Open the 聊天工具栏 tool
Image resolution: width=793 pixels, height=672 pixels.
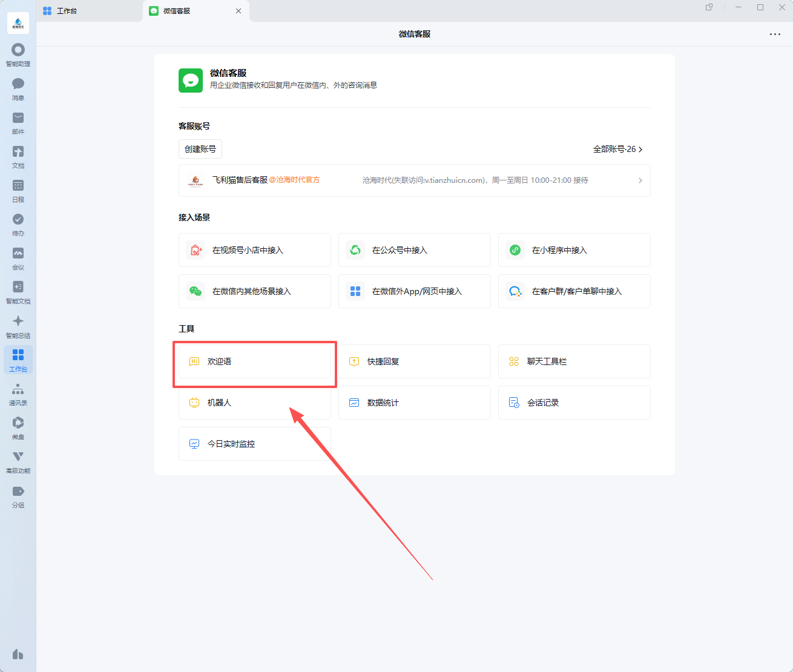(574, 361)
